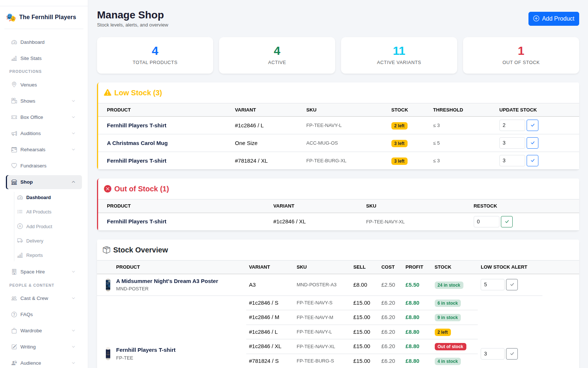Click the Shop Dashboard submenu gauge icon
The height and width of the screenshot is (368, 588).
[x=20, y=198]
